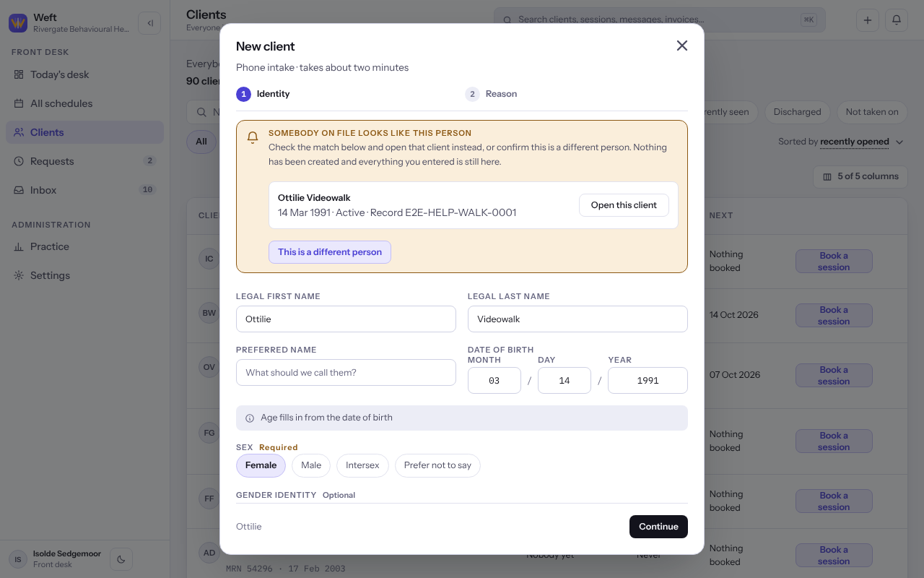This screenshot has height=578, width=924.
Task: Click the Preferred name field
Action: click(x=346, y=373)
